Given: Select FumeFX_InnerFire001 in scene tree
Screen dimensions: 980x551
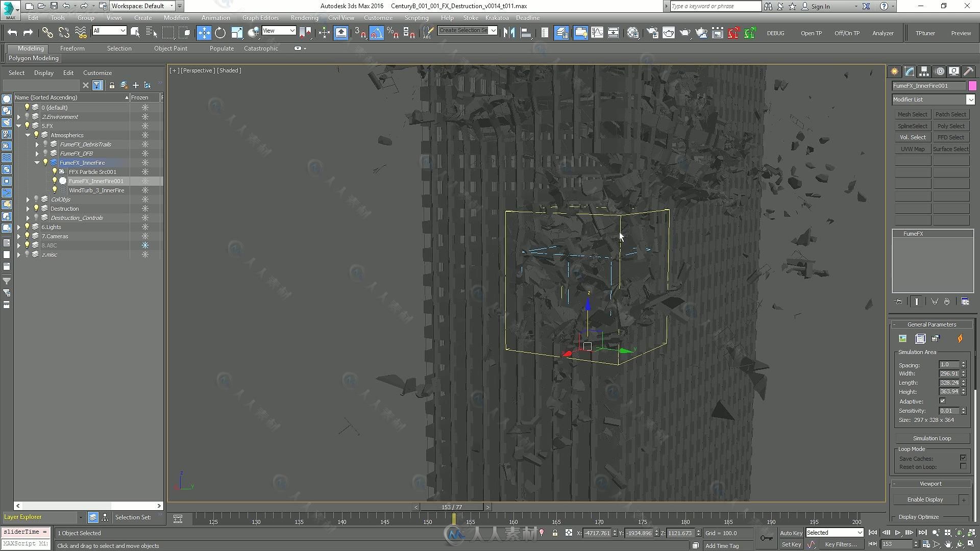Looking at the screenshot, I should click(x=96, y=181).
